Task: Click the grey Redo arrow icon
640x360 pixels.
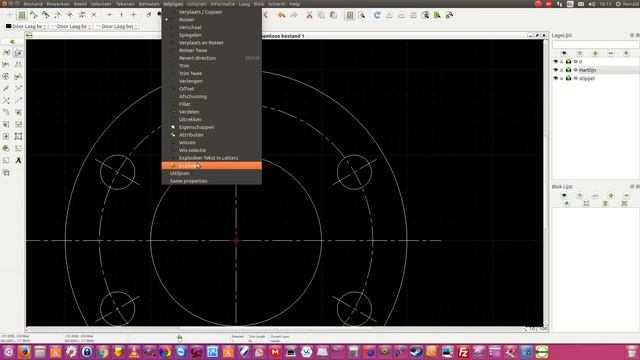Action: click(293, 16)
